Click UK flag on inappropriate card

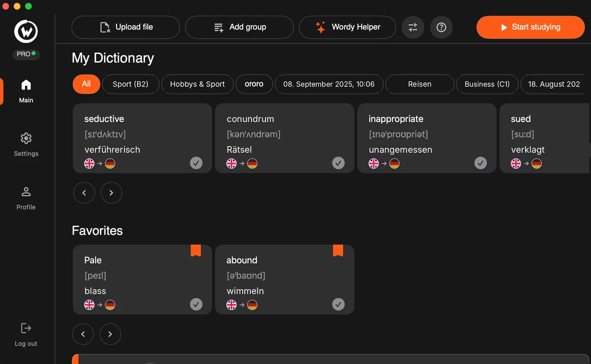pos(374,163)
